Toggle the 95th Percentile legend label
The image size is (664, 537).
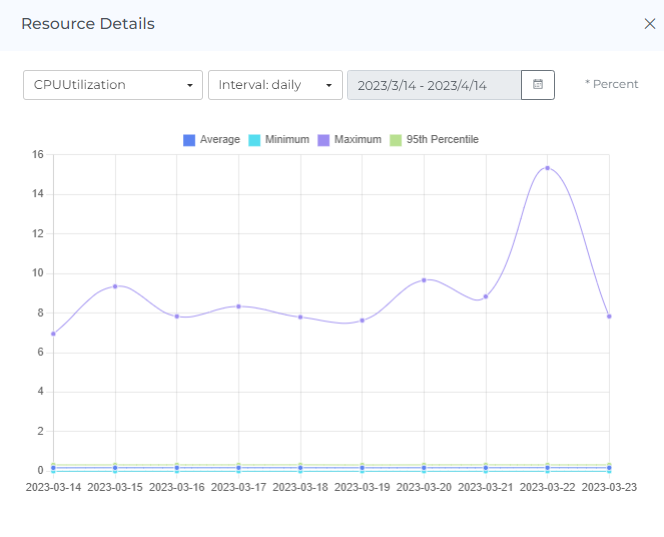pyautogui.click(x=441, y=140)
